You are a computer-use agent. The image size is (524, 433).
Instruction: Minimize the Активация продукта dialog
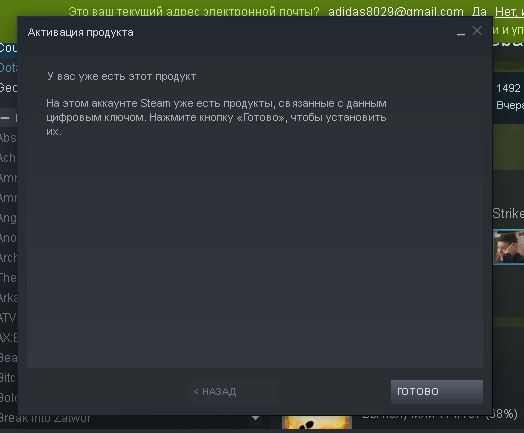click(x=461, y=33)
